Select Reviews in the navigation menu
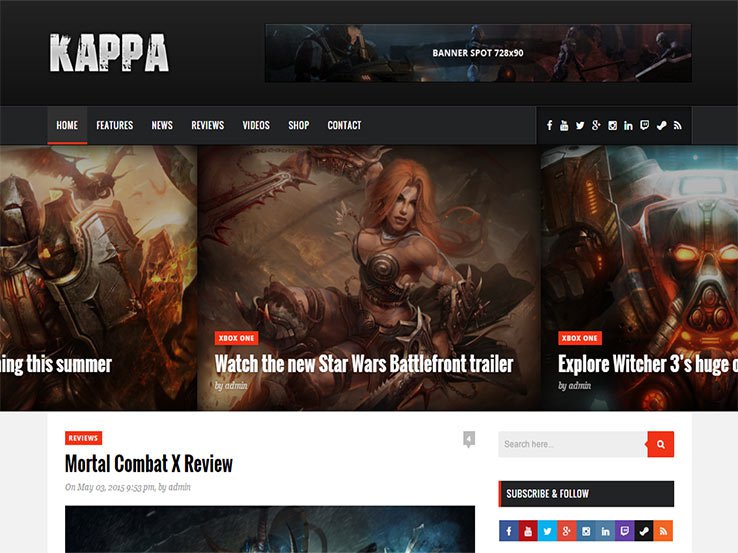738x553 pixels. coord(207,125)
